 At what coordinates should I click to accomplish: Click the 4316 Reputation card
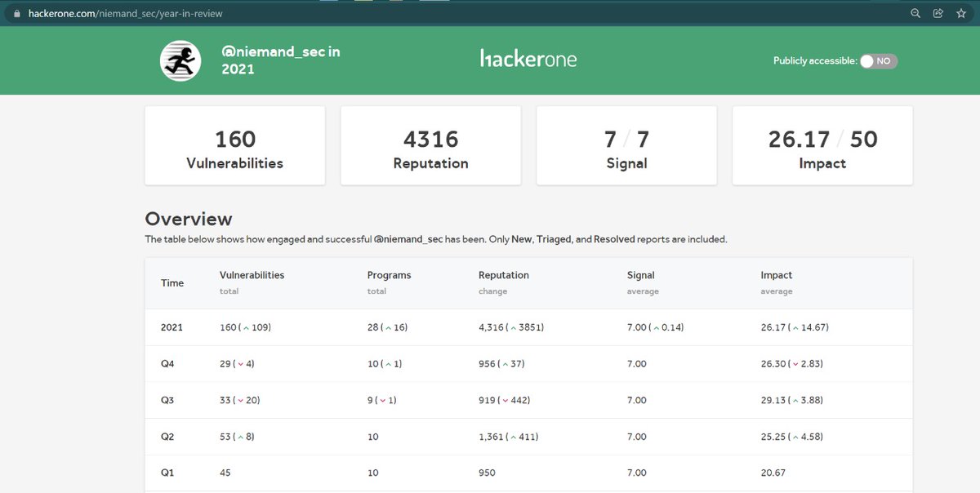point(430,145)
